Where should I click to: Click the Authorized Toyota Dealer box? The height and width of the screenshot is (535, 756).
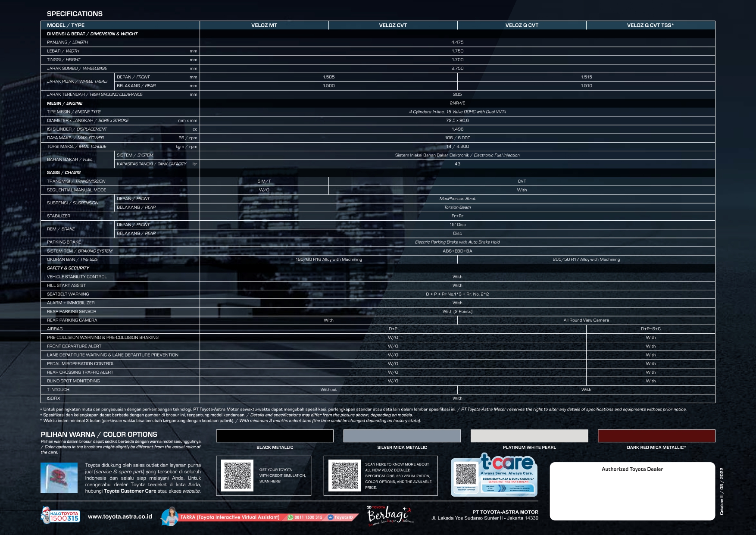[632, 491]
